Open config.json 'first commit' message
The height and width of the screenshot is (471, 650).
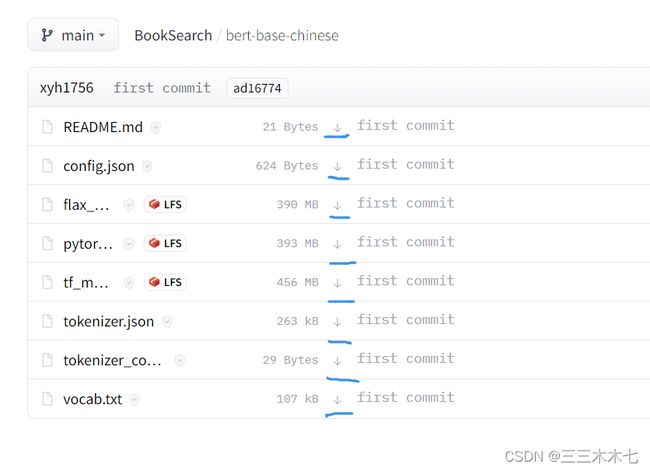click(406, 164)
